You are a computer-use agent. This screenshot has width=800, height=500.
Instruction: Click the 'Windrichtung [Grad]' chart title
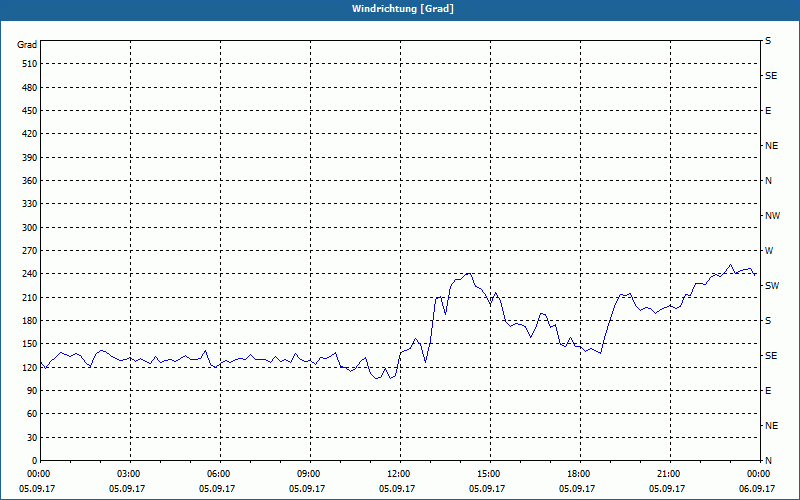point(403,9)
